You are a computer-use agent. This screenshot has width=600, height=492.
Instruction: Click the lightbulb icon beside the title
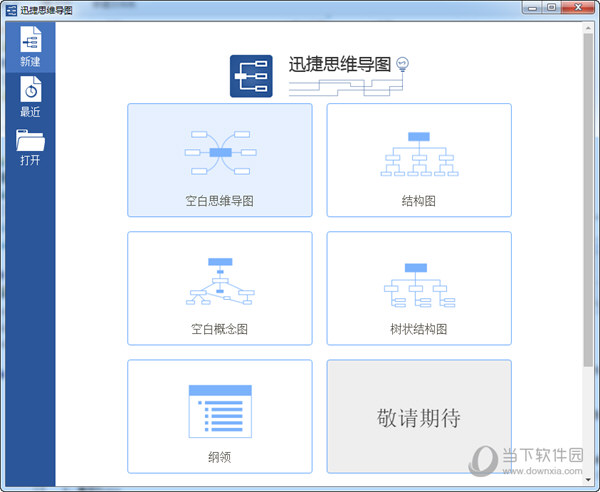pyautogui.click(x=402, y=64)
